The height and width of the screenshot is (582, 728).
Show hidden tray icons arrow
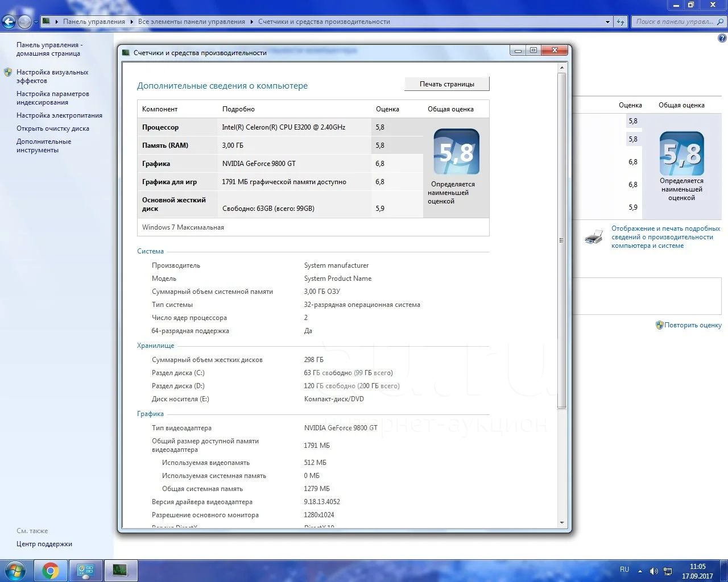point(640,571)
